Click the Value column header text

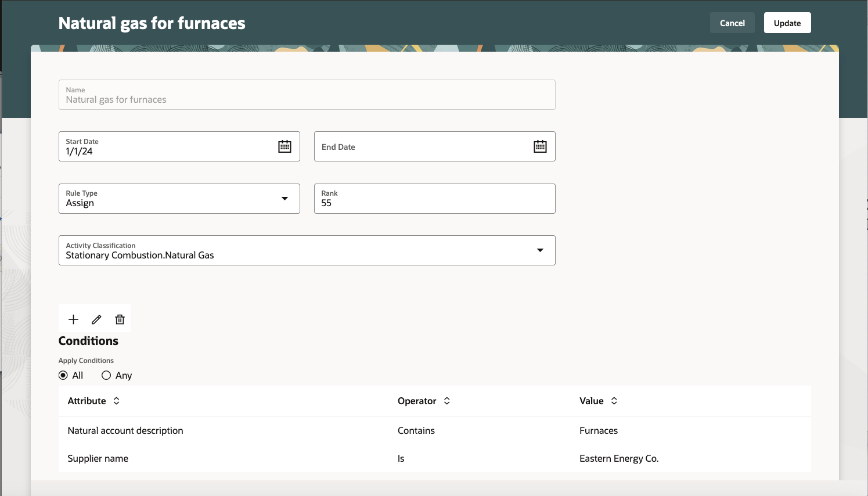click(x=592, y=401)
